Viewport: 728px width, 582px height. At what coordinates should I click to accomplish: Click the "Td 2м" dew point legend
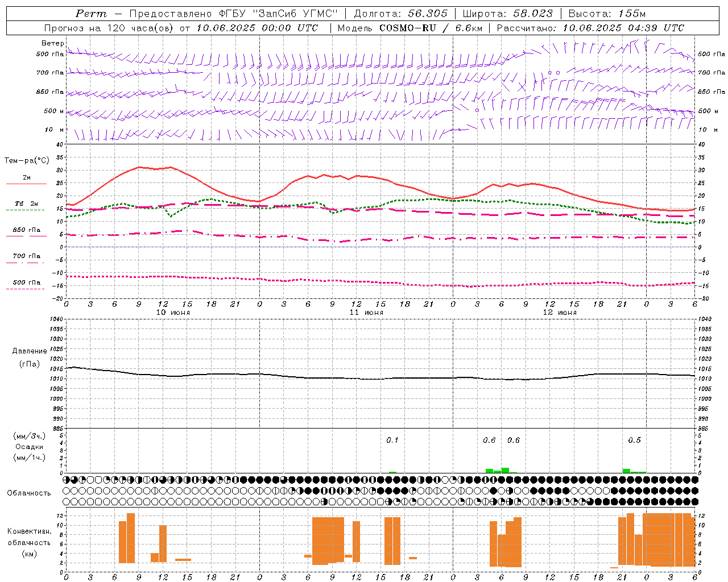(27, 203)
